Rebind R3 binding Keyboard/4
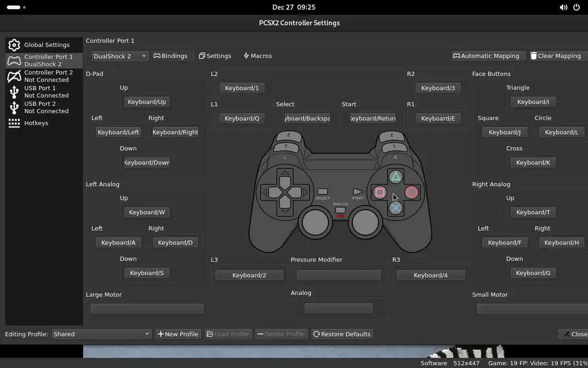This screenshot has width=588, height=368. point(431,275)
